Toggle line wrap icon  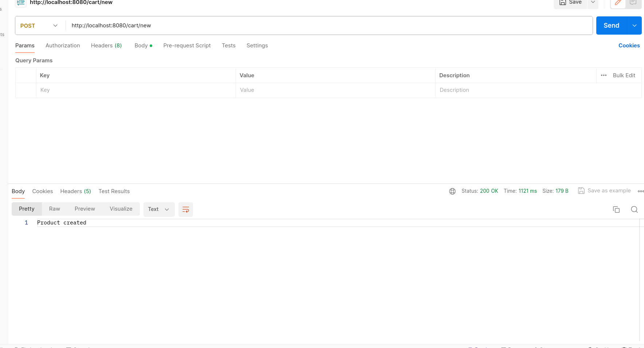tap(186, 210)
